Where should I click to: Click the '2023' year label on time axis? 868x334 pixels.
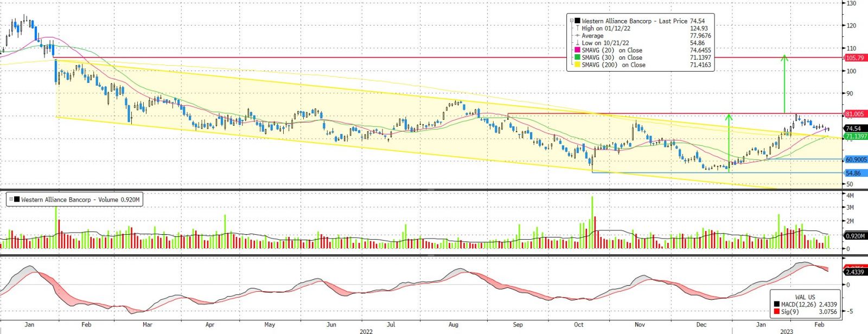787,331
